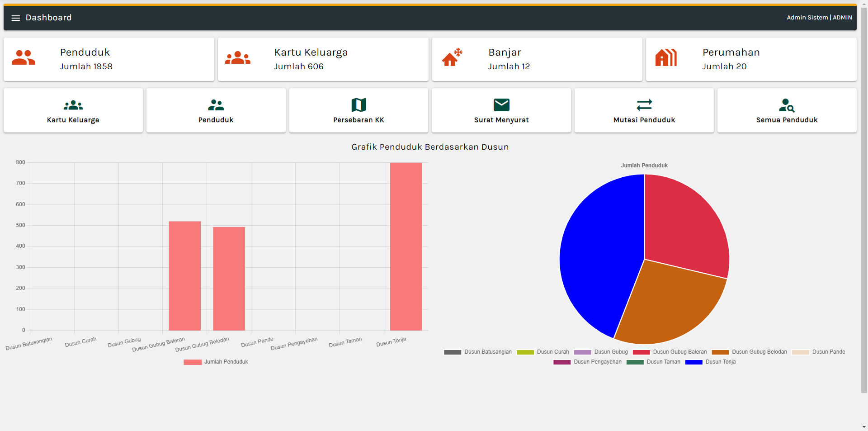Open Persebaran KK map icon
The height and width of the screenshot is (431, 868).
(x=359, y=105)
